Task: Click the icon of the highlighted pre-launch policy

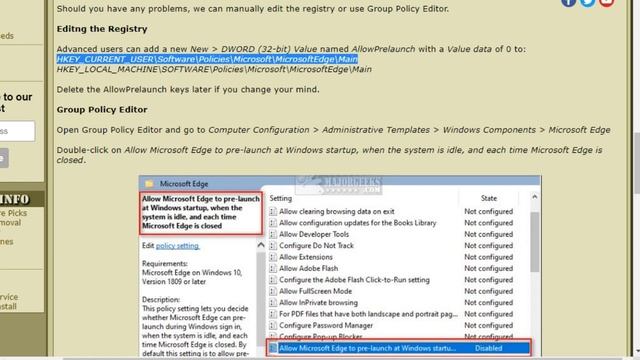Action: coord(273,348)
